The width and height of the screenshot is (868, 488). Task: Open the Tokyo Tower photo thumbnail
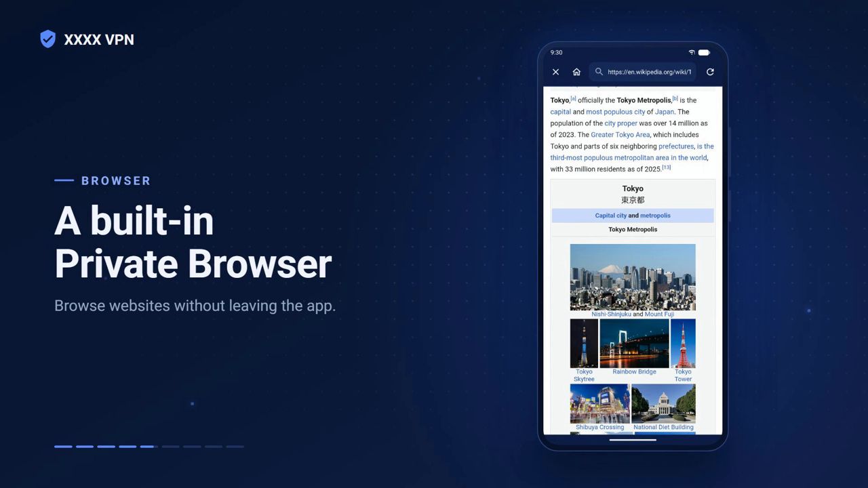[x=683, y=344]
